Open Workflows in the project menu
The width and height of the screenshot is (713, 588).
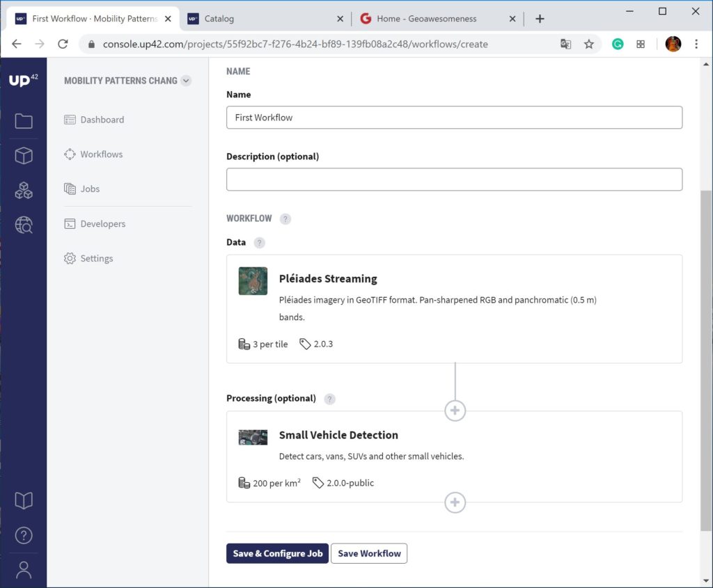point(93,154)
